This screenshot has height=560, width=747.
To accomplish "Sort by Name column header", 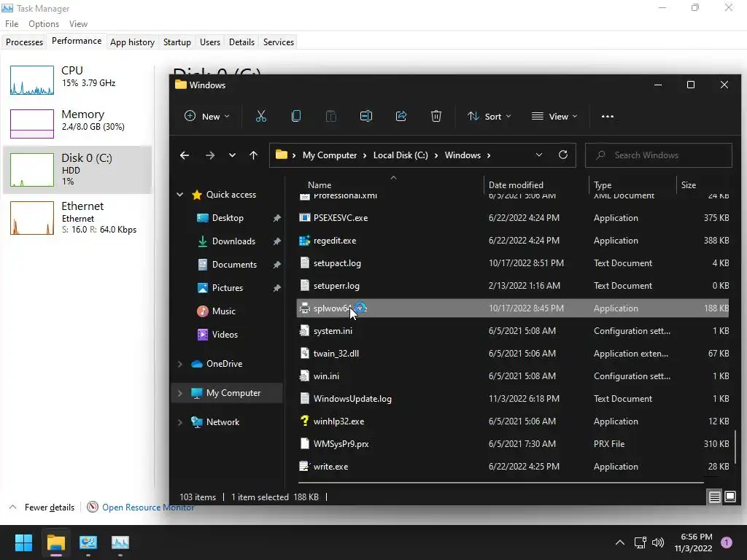I will [x=320, y=184].
